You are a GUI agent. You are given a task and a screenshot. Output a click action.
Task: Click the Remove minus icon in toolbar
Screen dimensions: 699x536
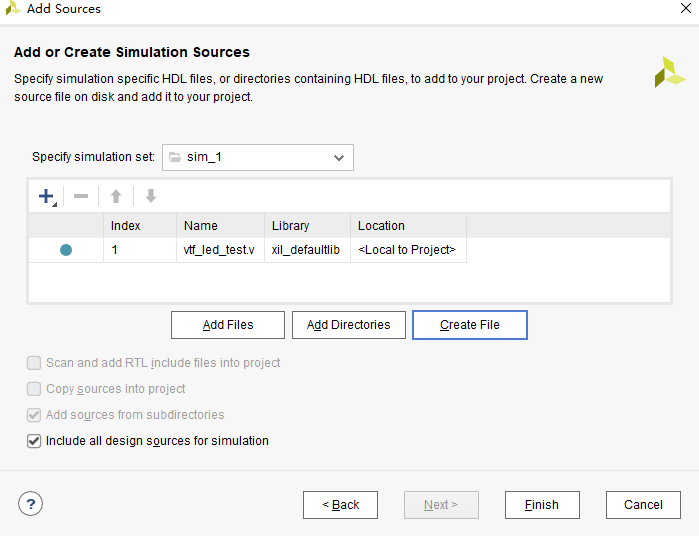(81, 196)
